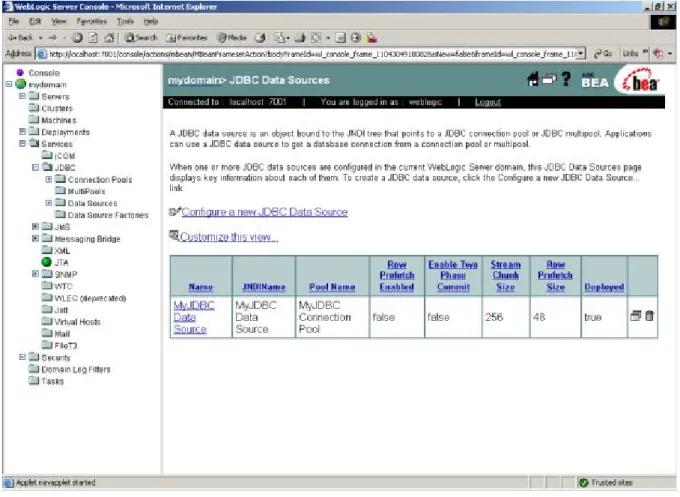Open the Tasks folder

click(52, 381)
